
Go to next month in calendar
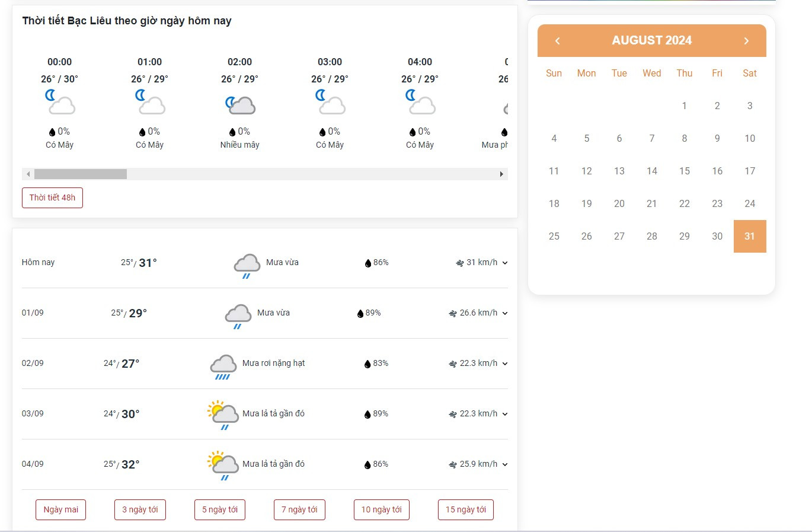746,40
